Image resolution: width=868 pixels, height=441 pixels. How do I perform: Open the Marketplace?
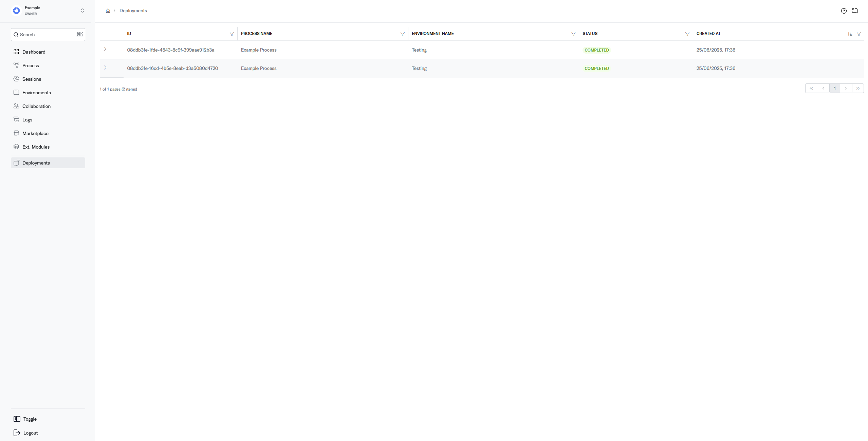[x=48, y=133]
